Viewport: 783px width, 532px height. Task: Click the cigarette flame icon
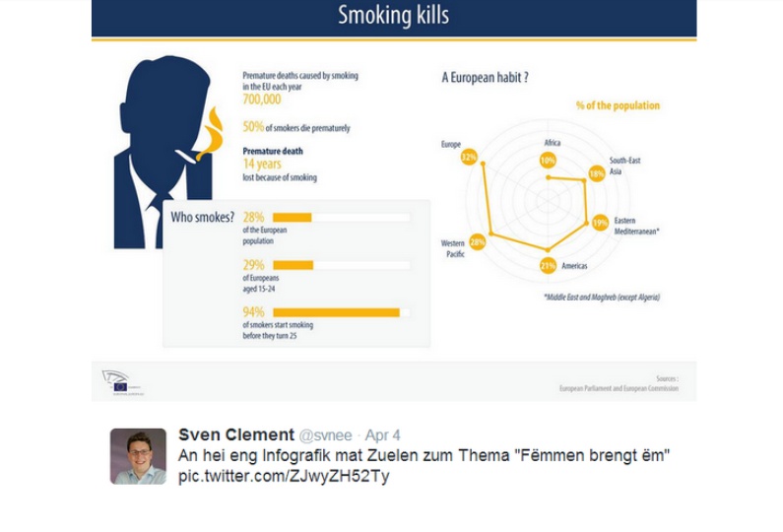[211, 134]
